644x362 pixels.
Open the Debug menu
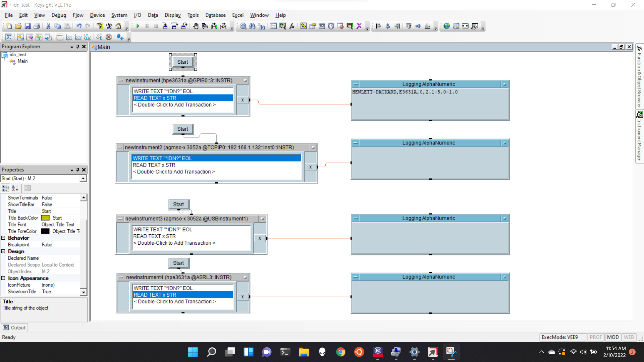pyautogui.click(x=59, y=15)
